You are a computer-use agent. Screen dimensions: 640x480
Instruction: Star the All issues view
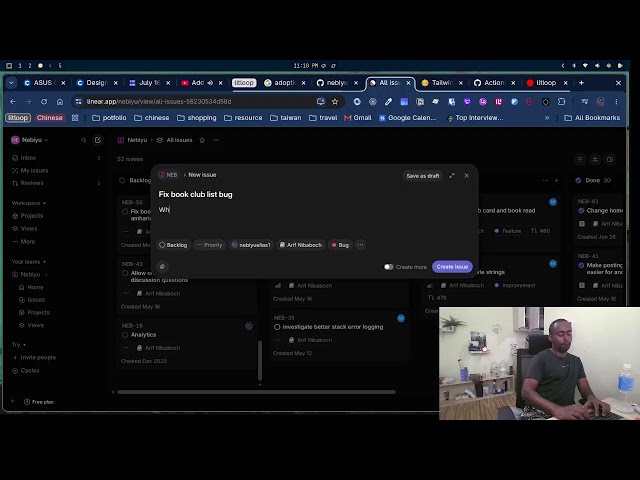[x=202, y=140]
